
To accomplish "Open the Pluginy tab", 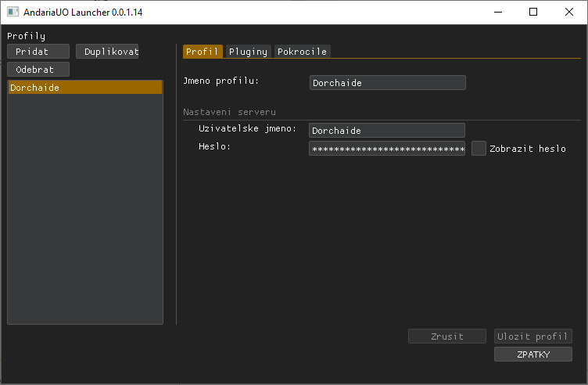I will tap(248, 52).
